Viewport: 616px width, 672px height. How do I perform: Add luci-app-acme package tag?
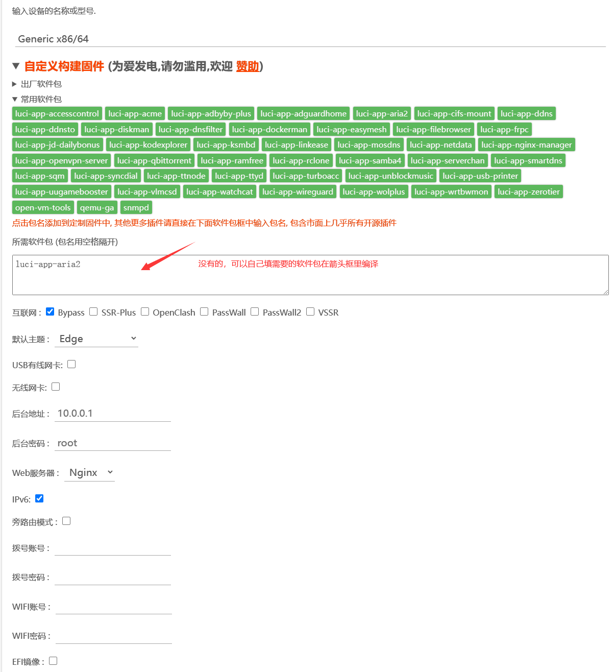135,113
